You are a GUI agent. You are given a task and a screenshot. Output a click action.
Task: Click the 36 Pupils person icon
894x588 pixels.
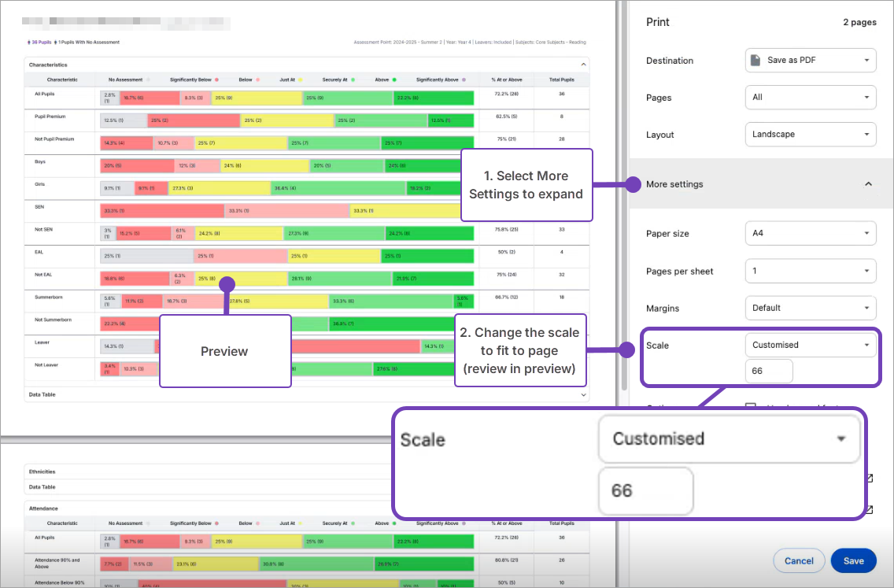coord(28,42)
